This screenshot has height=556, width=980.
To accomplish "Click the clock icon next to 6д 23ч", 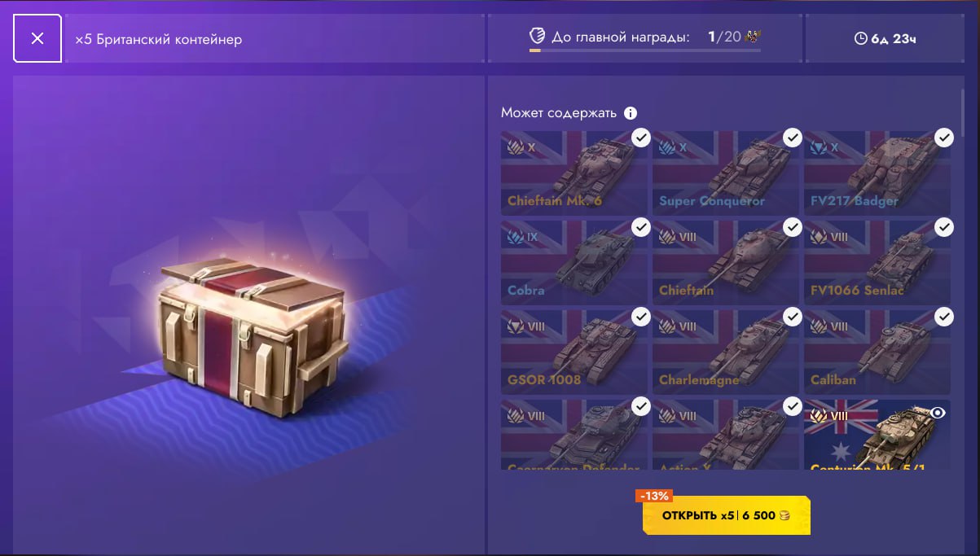I will (860, 38).
